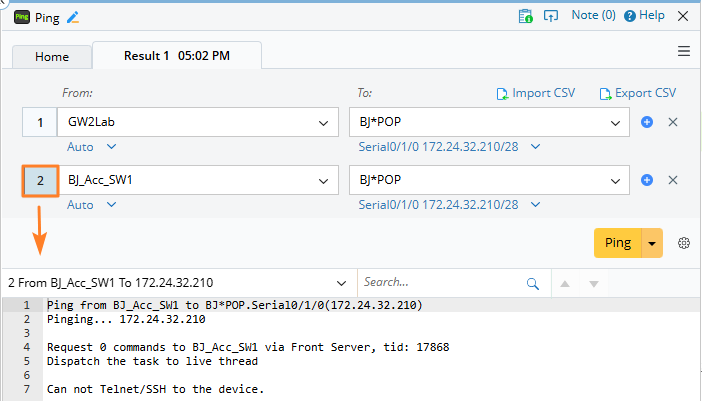Open ping settings gear icon
The height and width of the screenshot is (401, 702).
[x=684, y=243]
